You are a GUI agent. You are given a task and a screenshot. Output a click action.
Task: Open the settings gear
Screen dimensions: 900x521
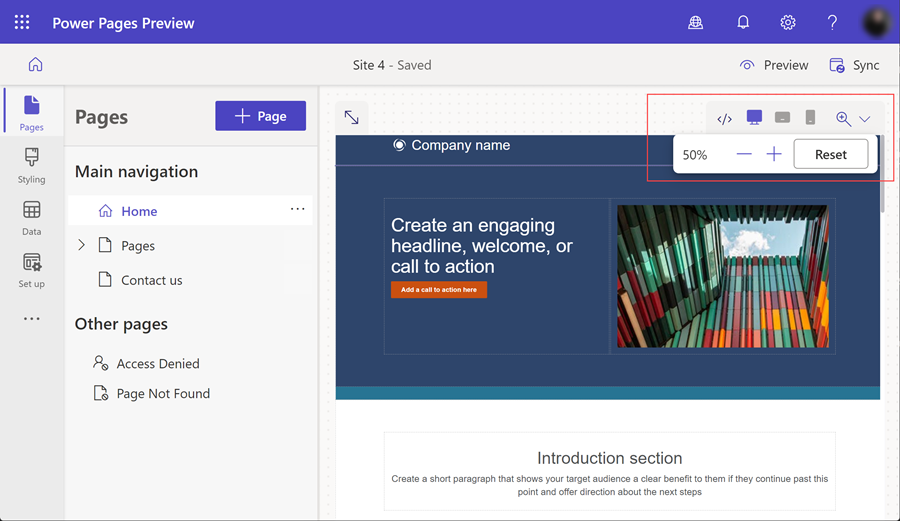pyautogui.click(x=788, y=22)
